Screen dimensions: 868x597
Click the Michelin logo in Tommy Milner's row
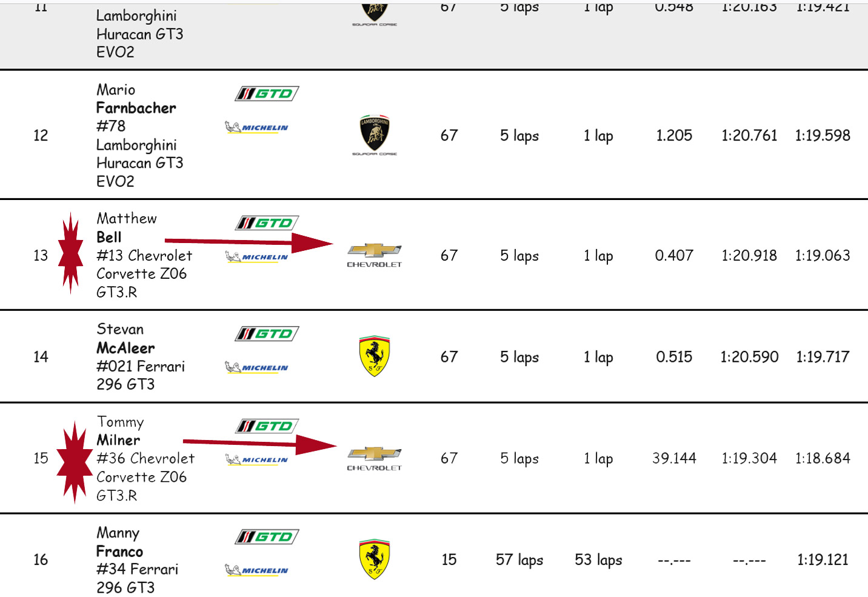point(257,459)
